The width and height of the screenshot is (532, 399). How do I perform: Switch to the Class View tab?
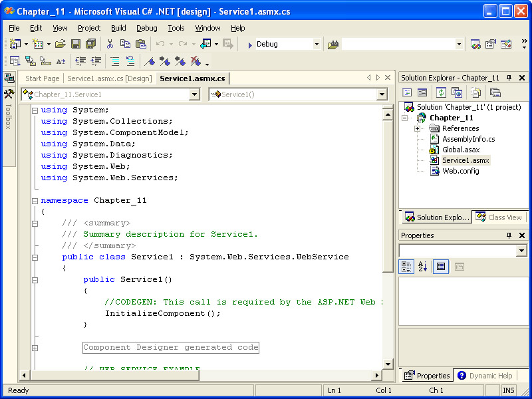coord(499,217)
